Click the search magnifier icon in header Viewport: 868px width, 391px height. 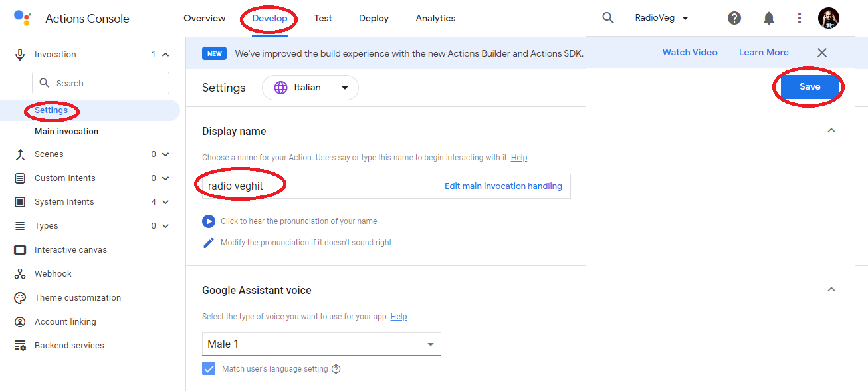[607, 18]
